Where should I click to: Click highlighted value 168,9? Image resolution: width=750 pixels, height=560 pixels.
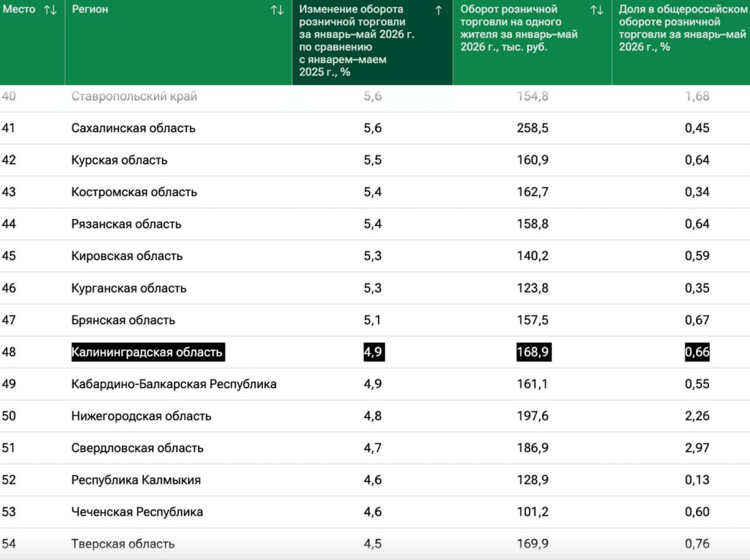(x=534, y=352)
